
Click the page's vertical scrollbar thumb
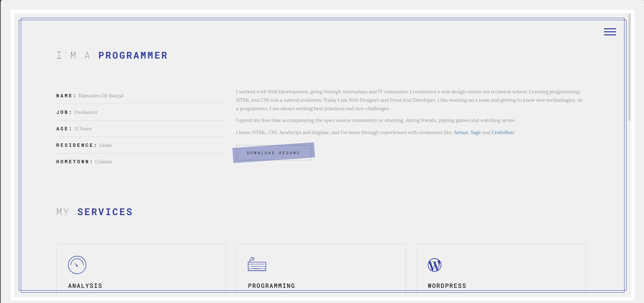630,67
